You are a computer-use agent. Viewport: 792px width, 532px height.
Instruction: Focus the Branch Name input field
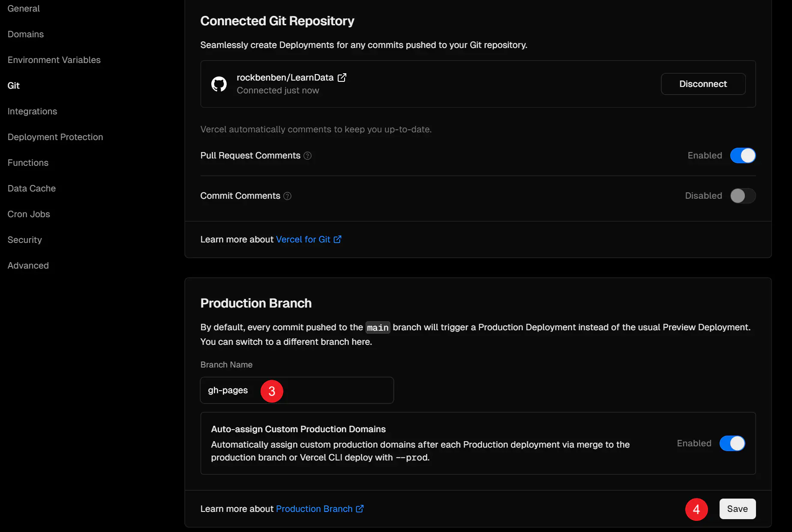coord(297,390)
